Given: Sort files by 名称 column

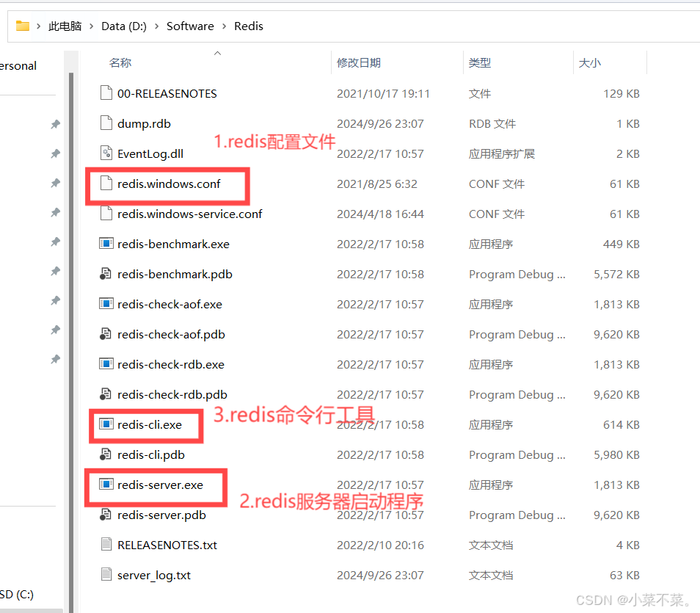Looking at the screenshot, I should coord(120,63).
